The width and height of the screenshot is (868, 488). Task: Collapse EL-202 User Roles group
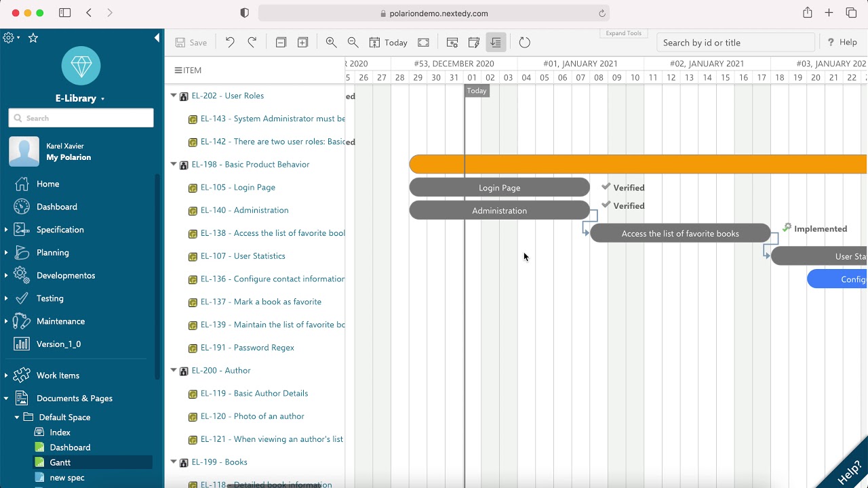point(174,96)
